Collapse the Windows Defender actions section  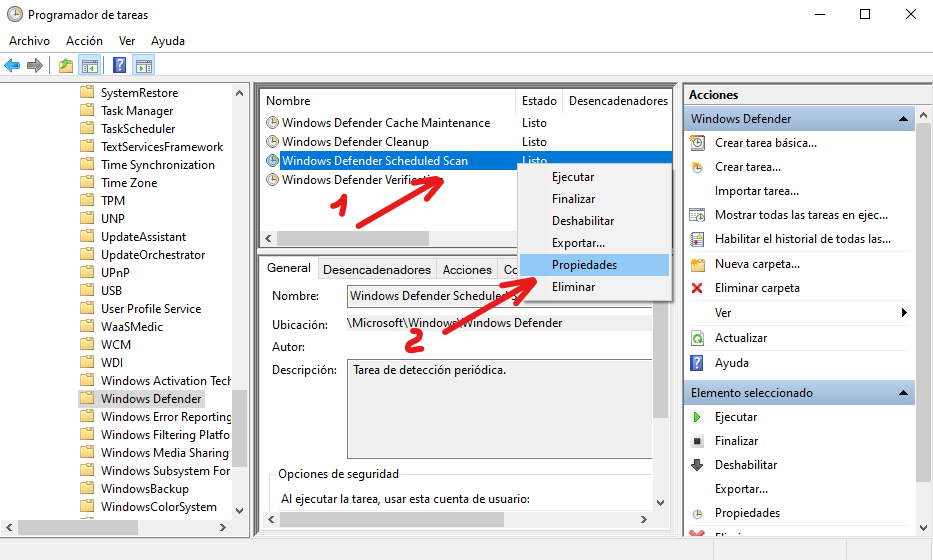pyautogui.click(x=903, y=119)
